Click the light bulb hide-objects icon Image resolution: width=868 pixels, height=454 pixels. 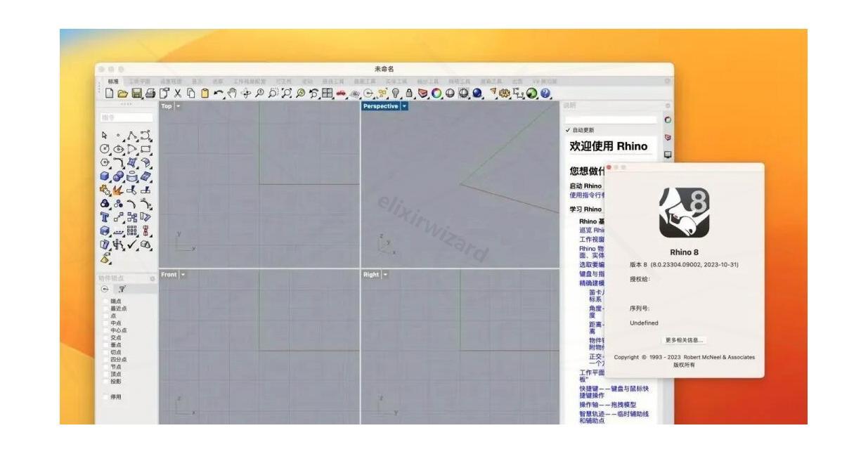(x=395, y=92)
